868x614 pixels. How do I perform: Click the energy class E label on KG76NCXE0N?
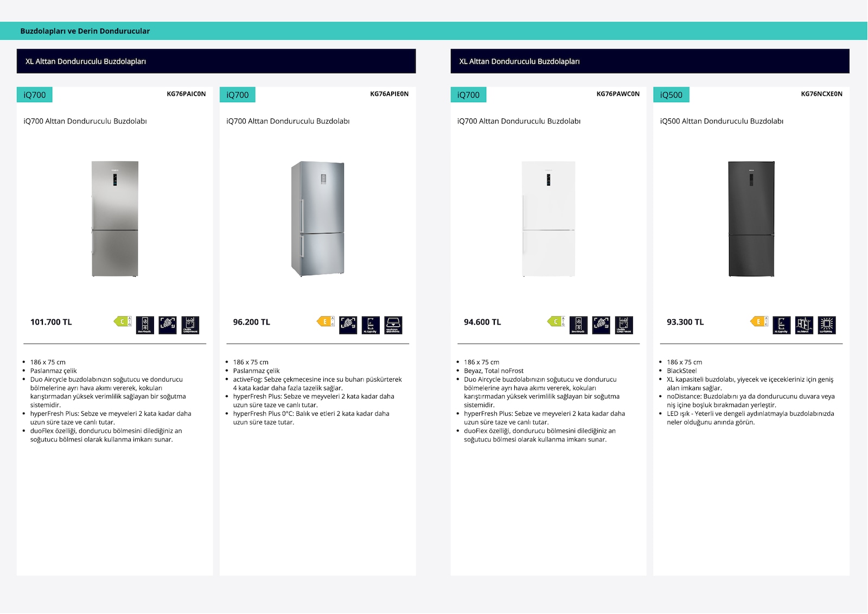click(x=759, y=321)
